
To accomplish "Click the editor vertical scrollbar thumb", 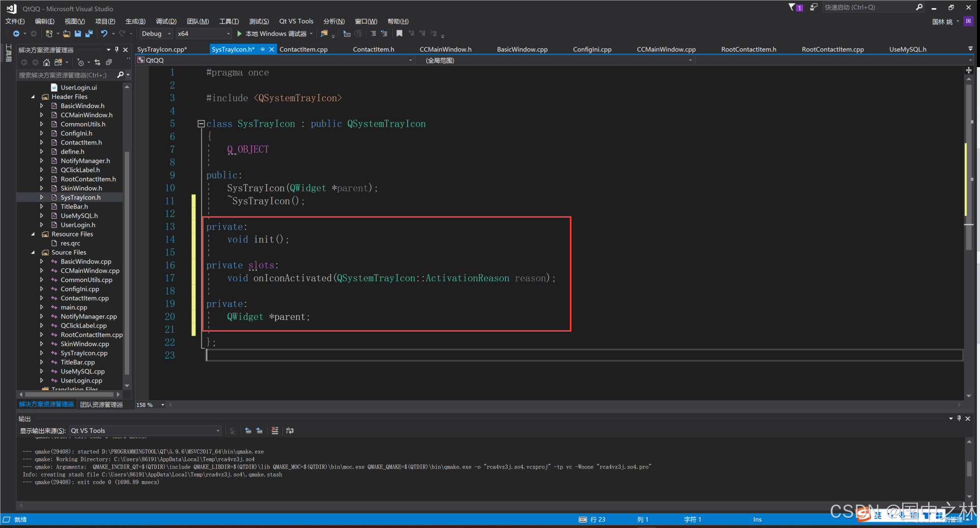I will (x=969, y=168).
